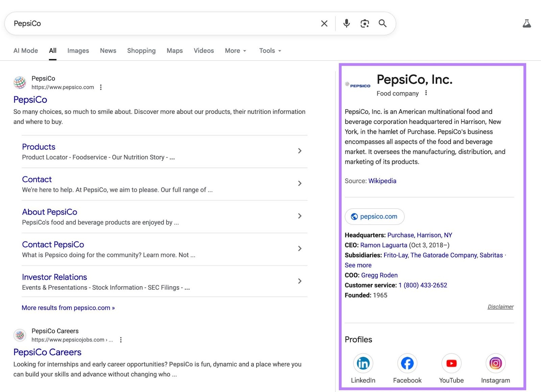
Task: Switch to the News tab
Action: [108, 50]
